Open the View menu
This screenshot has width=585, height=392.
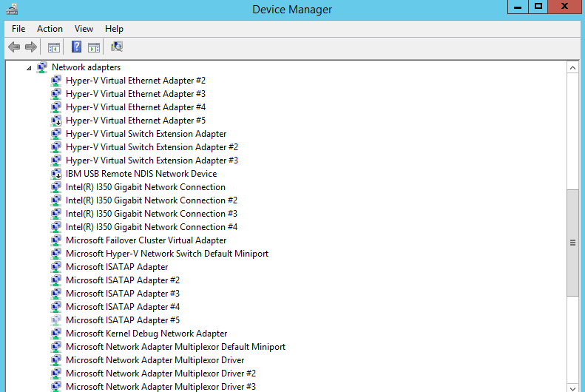[84, 29]
